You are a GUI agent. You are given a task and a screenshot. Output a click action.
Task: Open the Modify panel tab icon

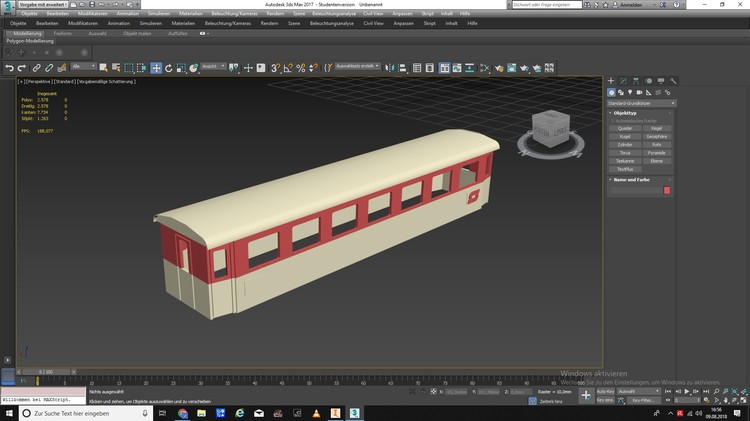pyautogui.click(x=623, y=81)
